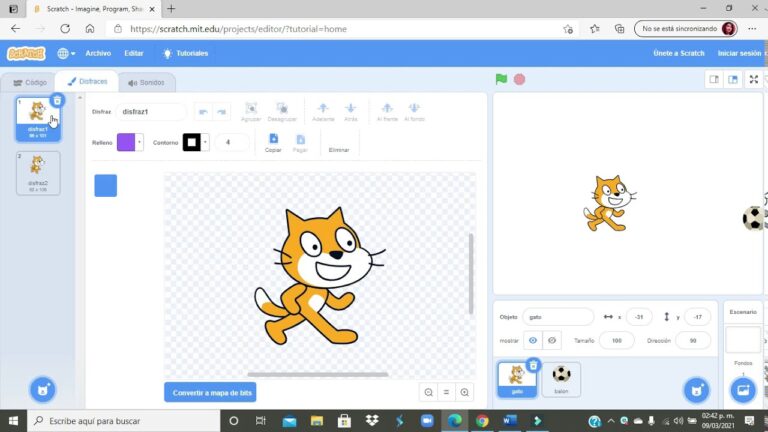Click the green flag to run the project
The width and height of the screenshot is (768, 432).
[502, 79]
